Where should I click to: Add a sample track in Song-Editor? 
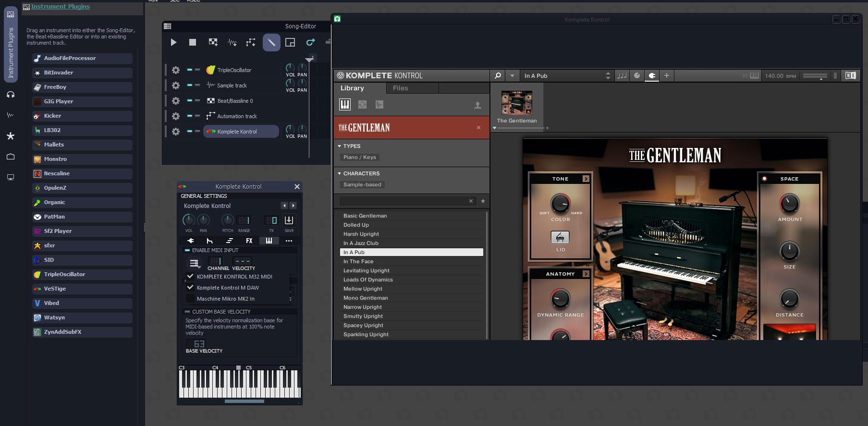pyautogui.click(x=232, y=42)
